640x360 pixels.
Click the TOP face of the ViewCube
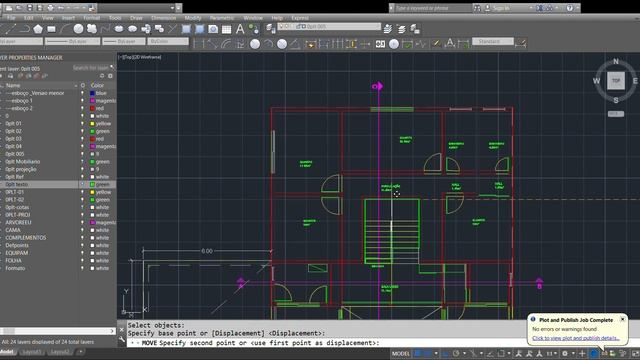(x=616, y=81)
